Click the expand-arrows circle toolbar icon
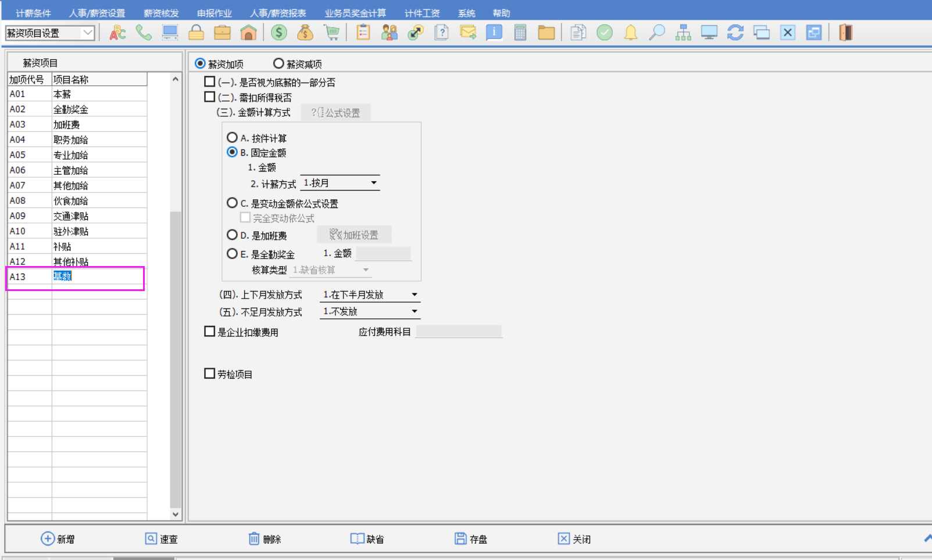The width and height of the screenshot is (932, 560). tap(416, 33)
